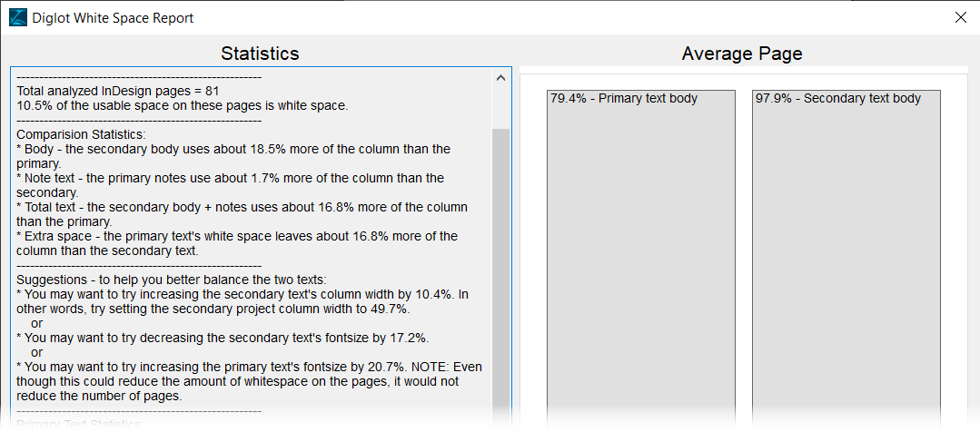Click the "decreasing the secondary text's fontsize" suggestion

coord(223,338)
